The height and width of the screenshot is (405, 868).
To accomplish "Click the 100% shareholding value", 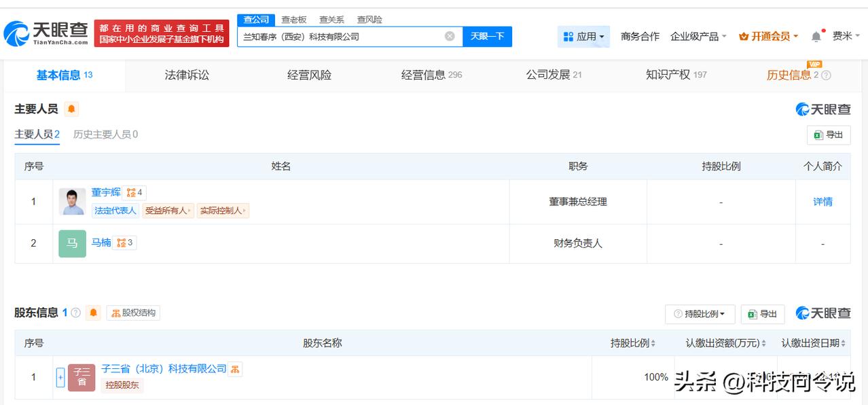I will pos(656,377).
